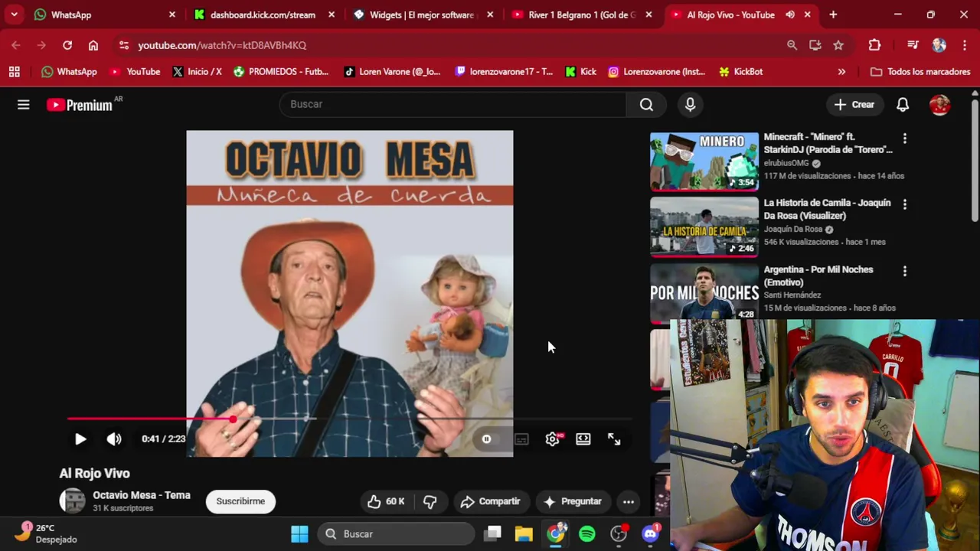
Task: View site information icon in address bar
Action: coord(124,45)
